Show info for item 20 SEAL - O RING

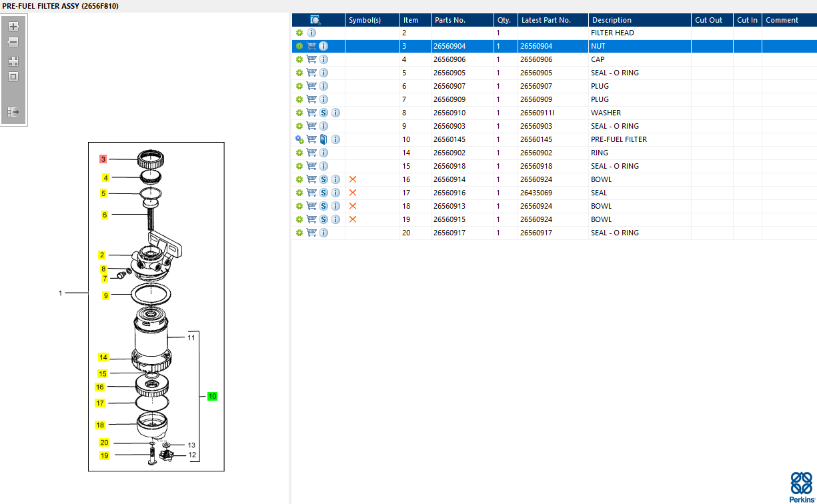[x=323, y=233]
